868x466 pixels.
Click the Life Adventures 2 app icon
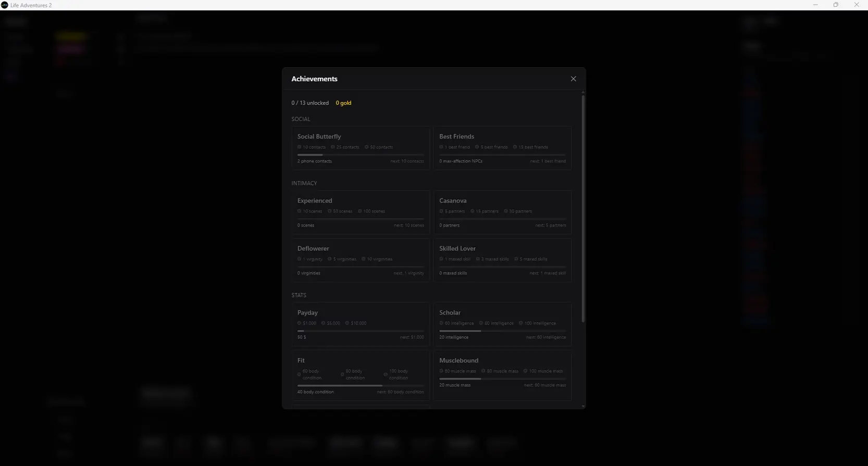pyautogui.click(x=5, y=5)
